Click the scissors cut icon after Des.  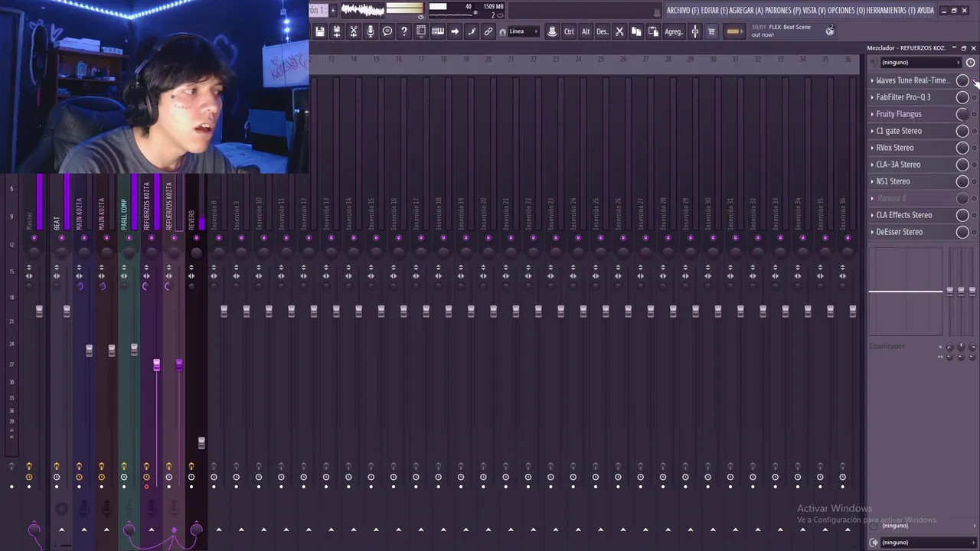coord(619,31)
